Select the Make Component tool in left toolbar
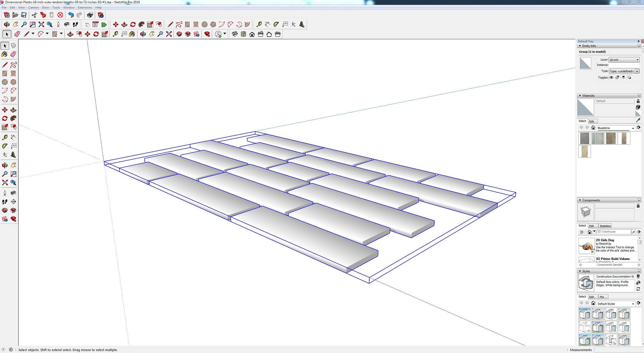 pyautogui.click(x=13, y=45)
